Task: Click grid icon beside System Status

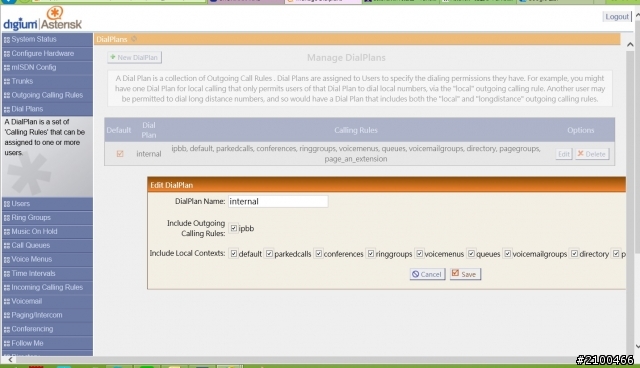Action: tap(7, 40)
